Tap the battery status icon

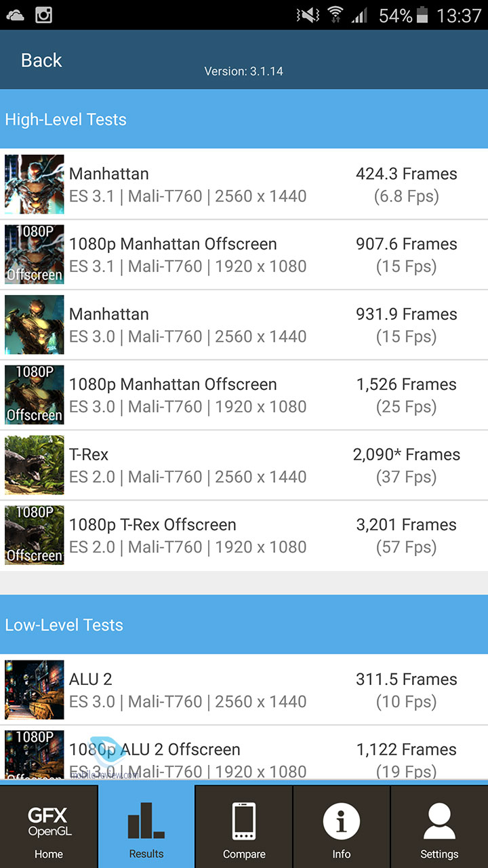[x=424, y=15]
